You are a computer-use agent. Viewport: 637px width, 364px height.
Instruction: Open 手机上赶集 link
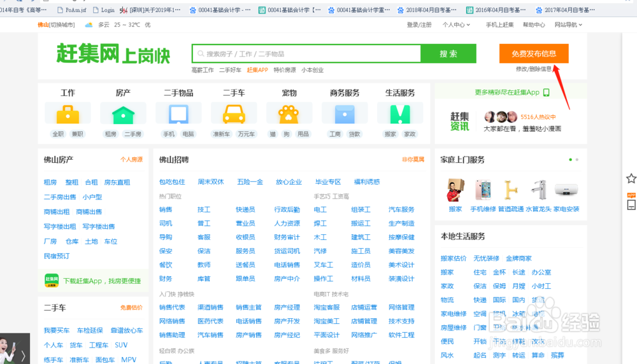pos(499,25)
